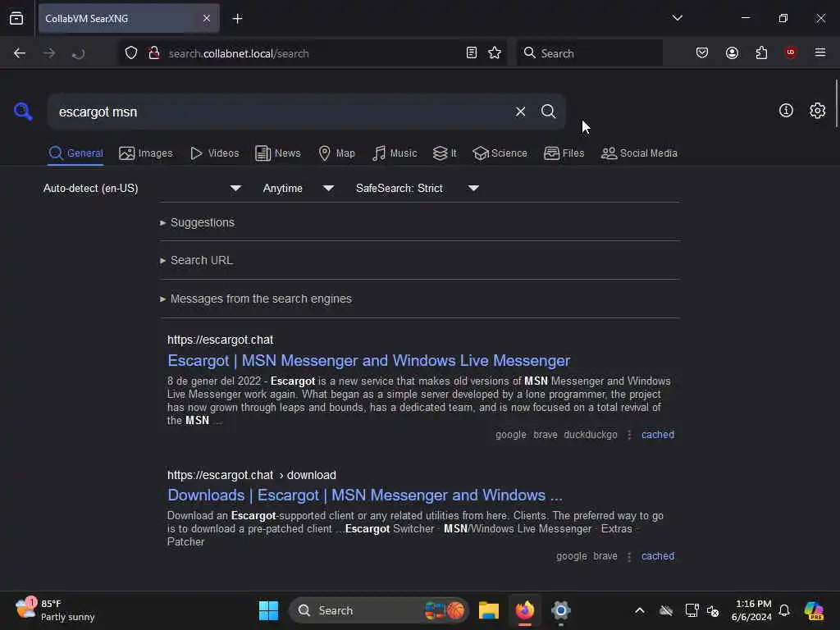Screen dimensions: 840x630
Task: Open File Explorer from the taskbar
Action: pyautogui.click(x=489, y=610)
